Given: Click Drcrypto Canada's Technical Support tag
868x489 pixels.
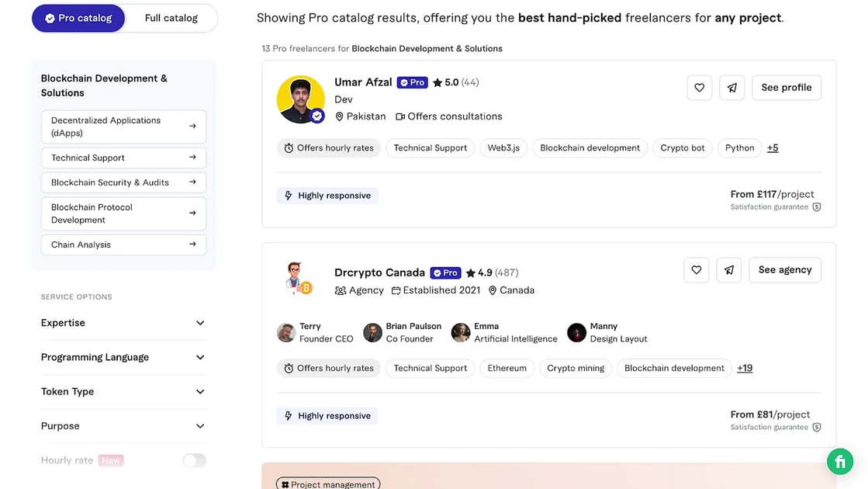Looking at the screenshot, I should 431,368.
